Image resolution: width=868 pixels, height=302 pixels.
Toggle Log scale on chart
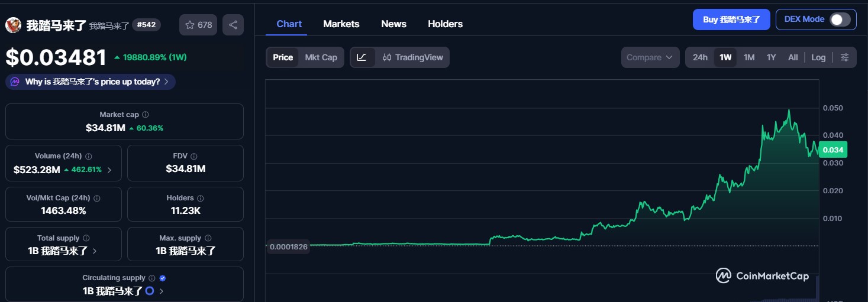(x=818, y=57)
